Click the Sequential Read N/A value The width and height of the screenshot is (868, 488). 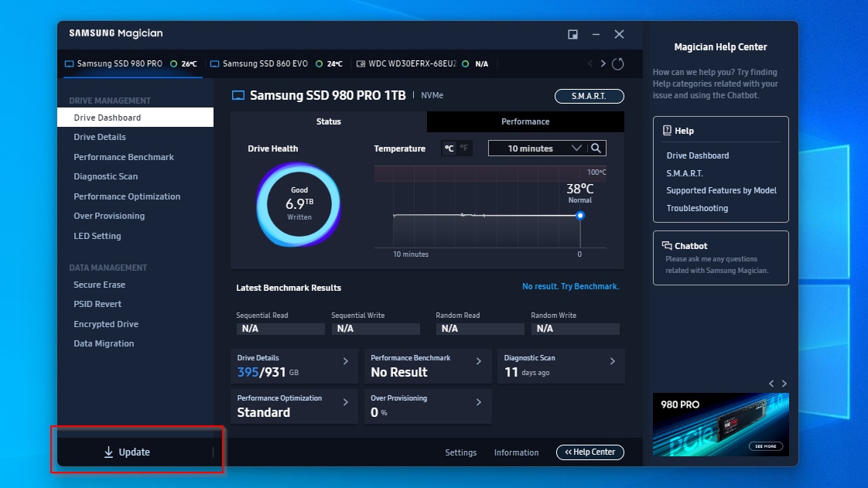coord(280,329)
